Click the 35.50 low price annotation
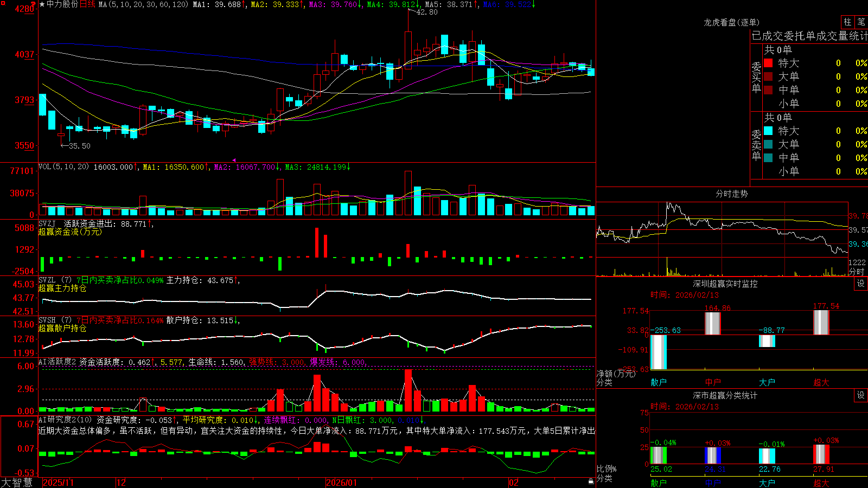Screen dimensions: 868x488 point(80,146)
